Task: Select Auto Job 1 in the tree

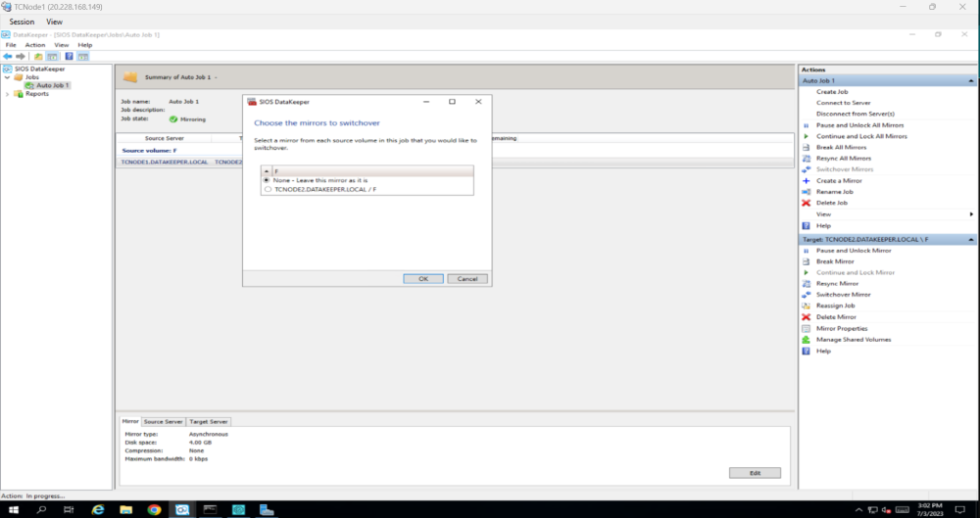Action: click(x=53, y=85)
